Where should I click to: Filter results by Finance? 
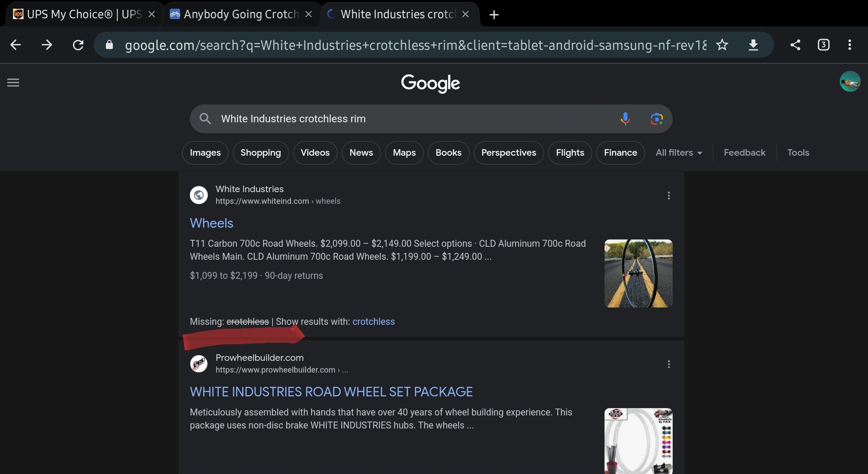tap(621, 153)
